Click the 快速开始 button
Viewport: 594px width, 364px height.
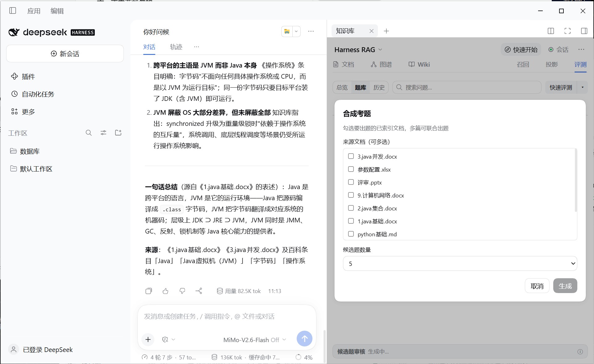point(521,50)
